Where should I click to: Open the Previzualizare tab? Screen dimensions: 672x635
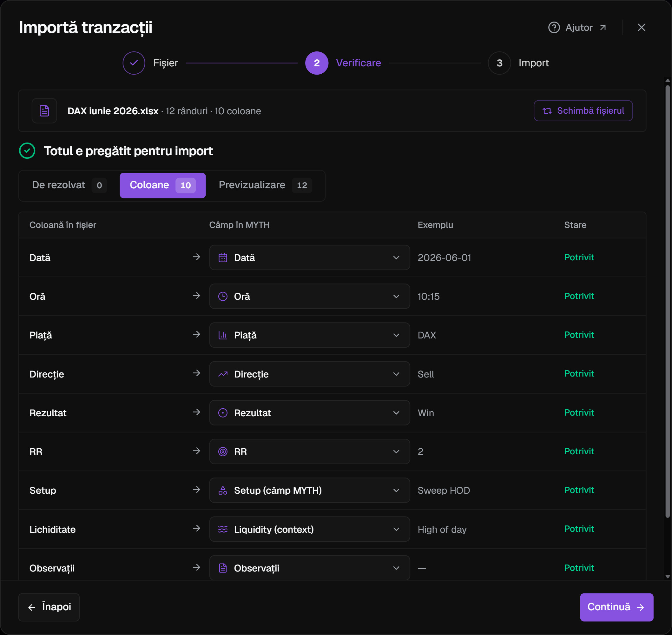[266, 185]
